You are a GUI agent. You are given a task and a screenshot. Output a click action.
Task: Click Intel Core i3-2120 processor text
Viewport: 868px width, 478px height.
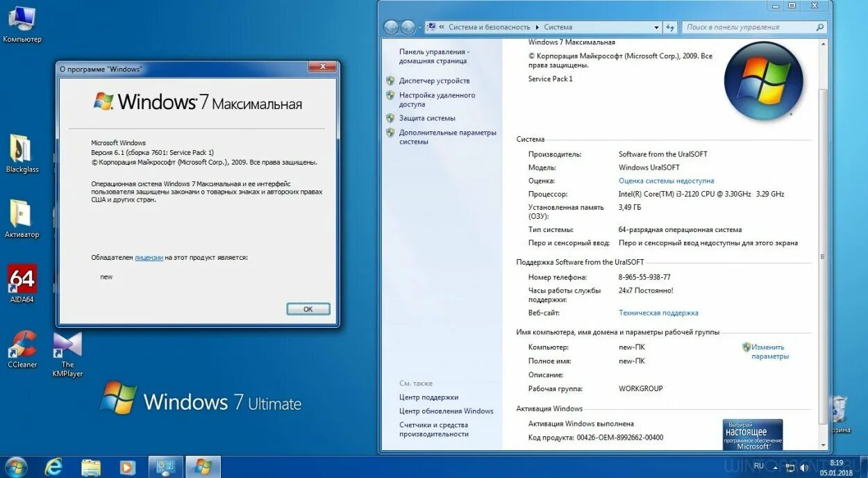coord(701,194)
